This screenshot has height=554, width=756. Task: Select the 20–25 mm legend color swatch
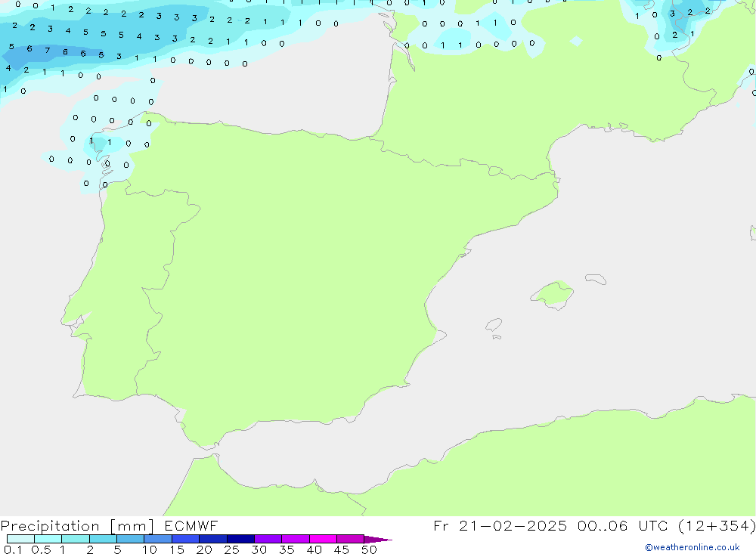213,539
